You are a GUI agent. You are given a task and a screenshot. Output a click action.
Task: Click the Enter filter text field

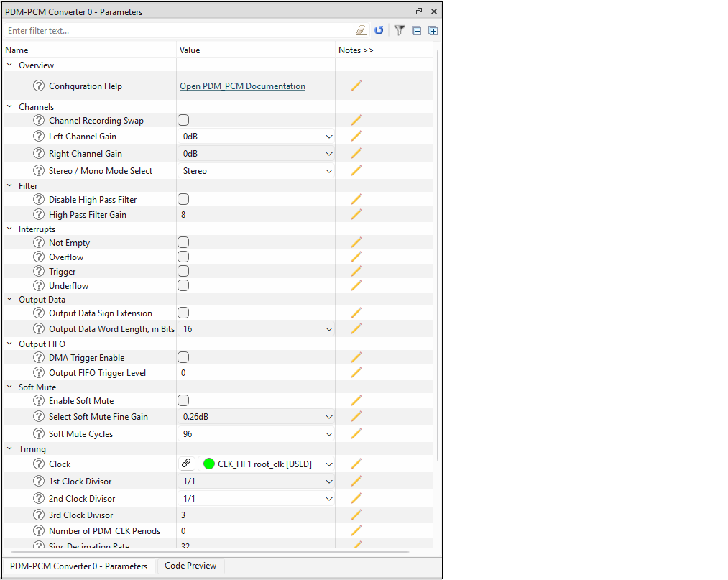(180, 31)
